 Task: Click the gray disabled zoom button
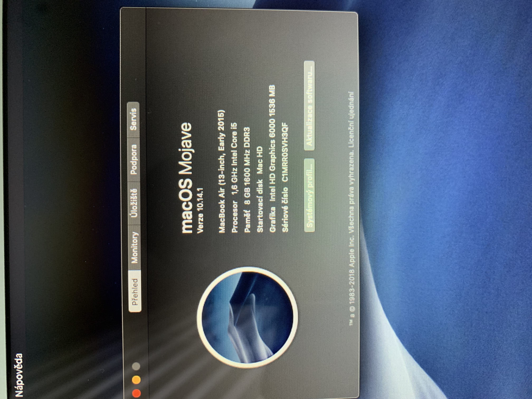(x=136, y=366)
